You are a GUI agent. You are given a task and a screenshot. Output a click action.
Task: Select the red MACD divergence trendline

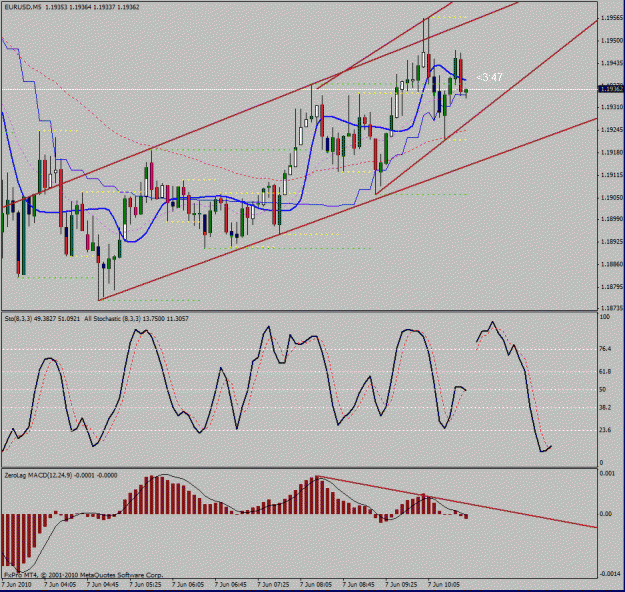[458, 502]
